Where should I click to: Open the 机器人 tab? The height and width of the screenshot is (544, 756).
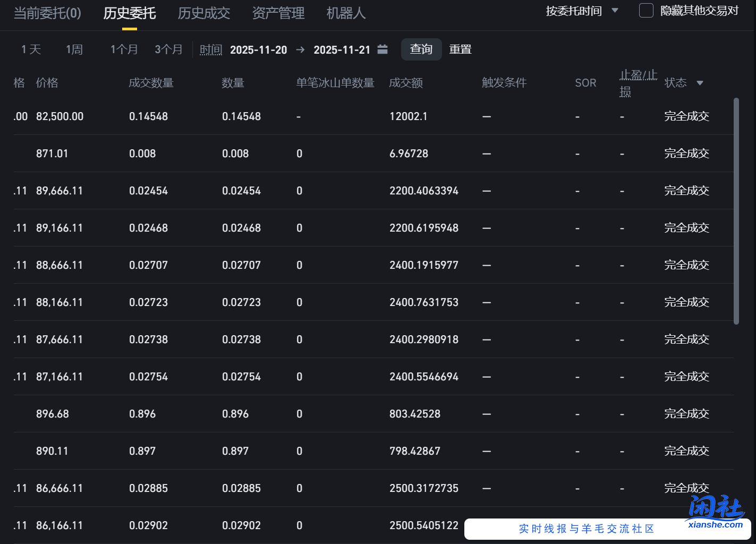click(346, 13)
